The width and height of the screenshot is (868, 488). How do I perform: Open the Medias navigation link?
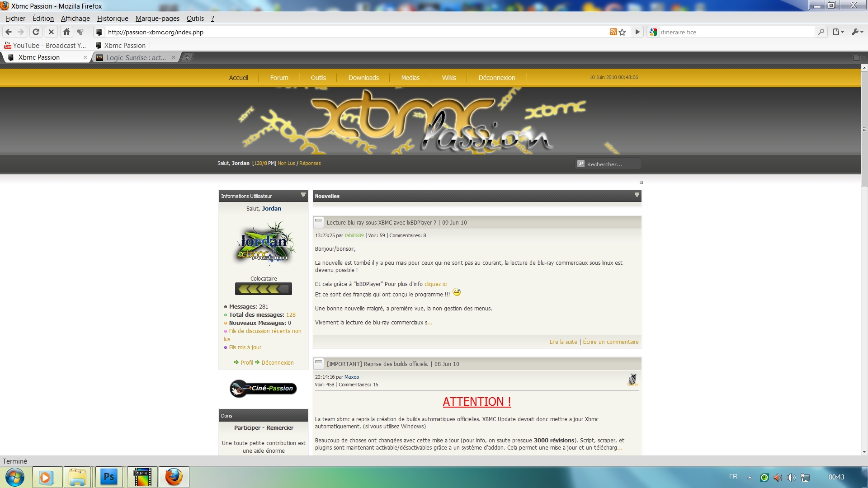tap(410, 78)
